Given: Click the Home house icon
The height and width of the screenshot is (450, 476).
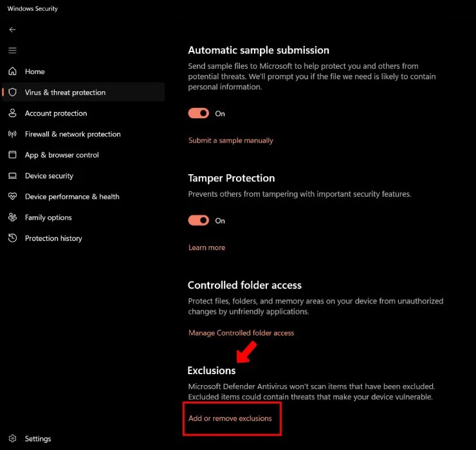Looking at the screenshot, I should [12, 71].
